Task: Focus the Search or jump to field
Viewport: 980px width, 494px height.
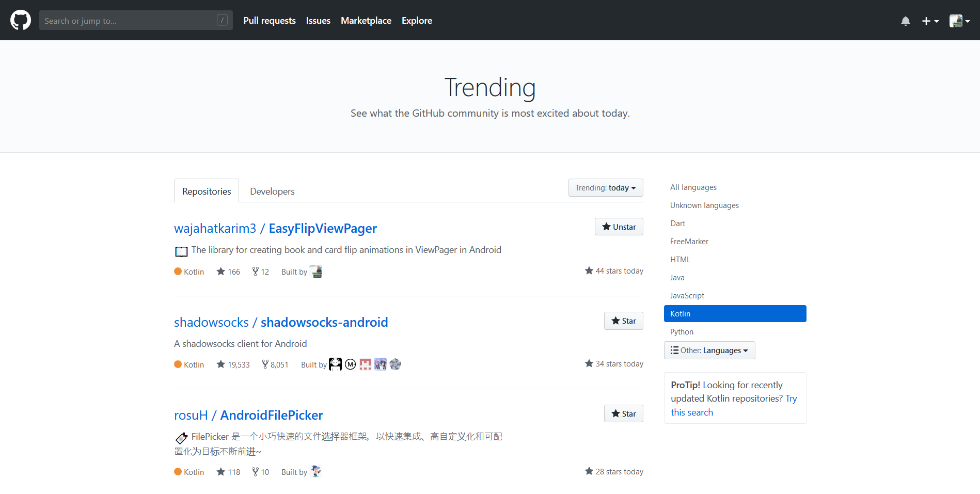Action: [x=136, y=20]
